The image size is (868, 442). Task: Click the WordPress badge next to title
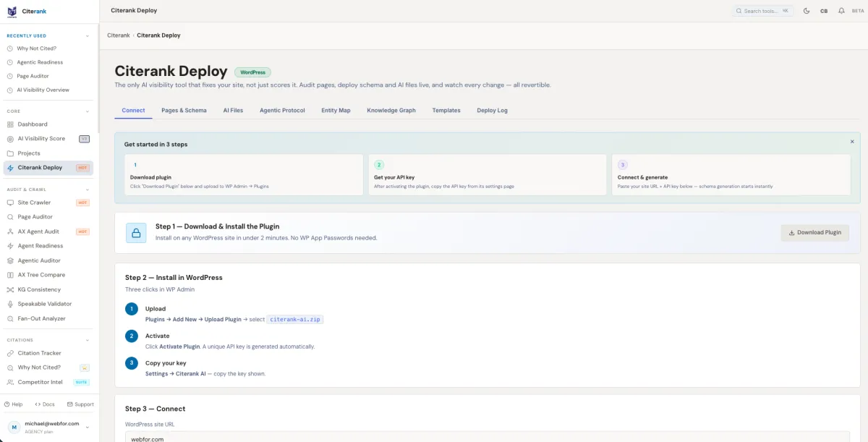252,72
